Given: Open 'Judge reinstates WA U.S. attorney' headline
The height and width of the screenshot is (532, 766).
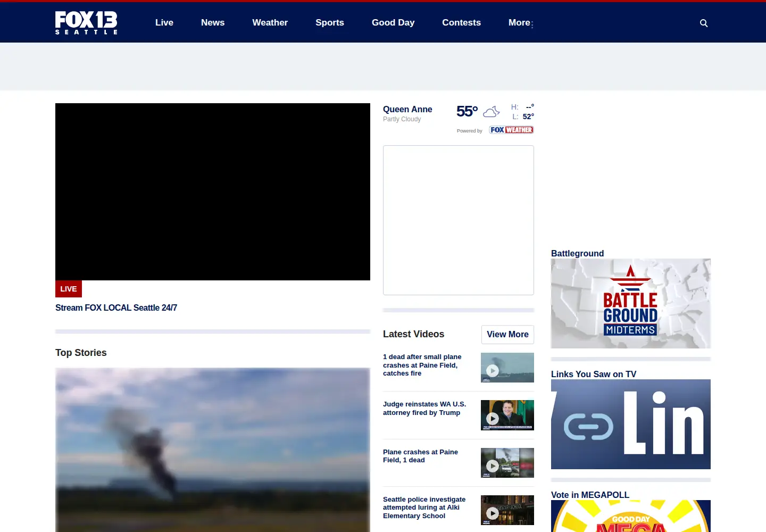Looking at the screenshot, I should click(424, 409).
